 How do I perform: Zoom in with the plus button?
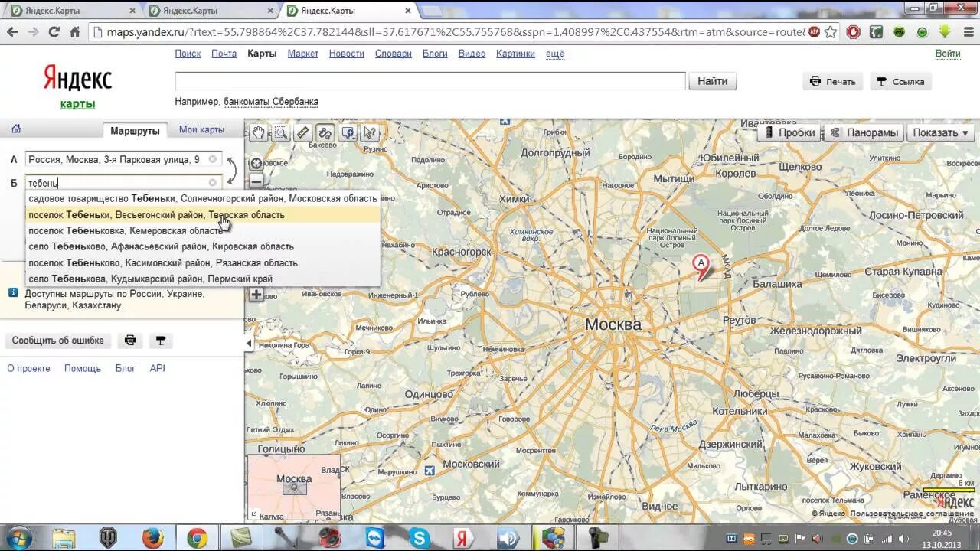tap(256, 295)
